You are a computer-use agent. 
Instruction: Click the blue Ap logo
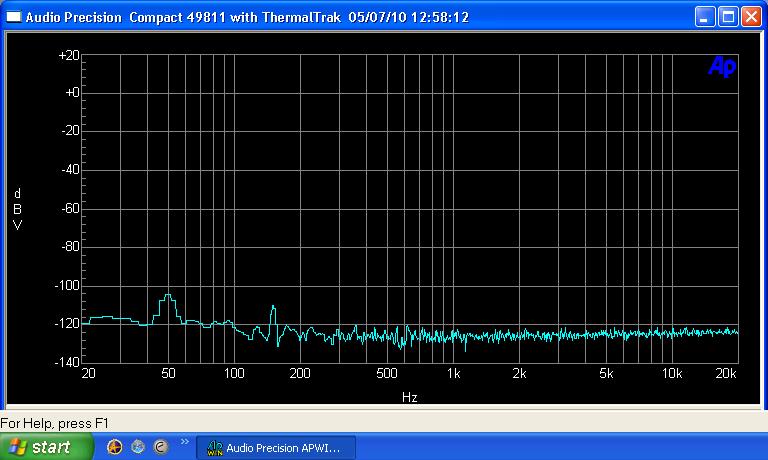click(x=722, y=66)
